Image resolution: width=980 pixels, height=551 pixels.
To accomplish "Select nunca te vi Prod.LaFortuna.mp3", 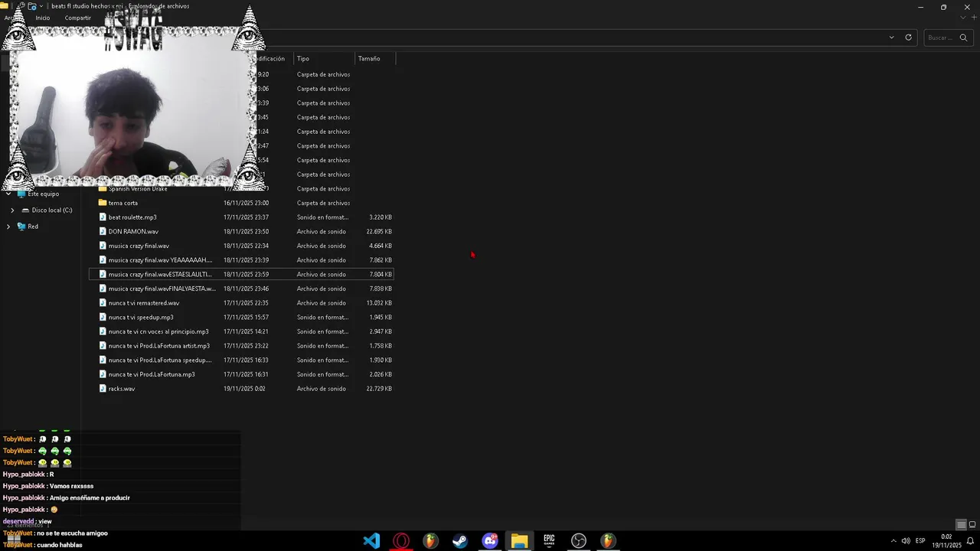I will click(152, 374).
